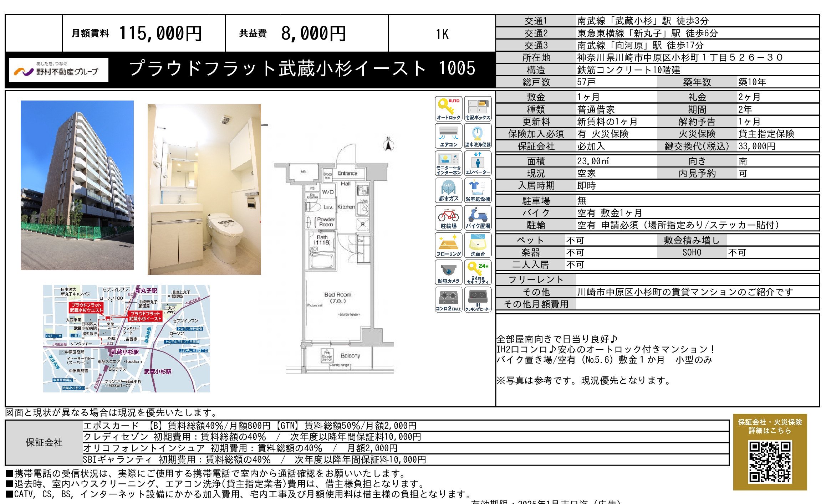The image size is (826, 504).
Task: Click the Balcony label on floor plan
Action: tap(350, 356)
